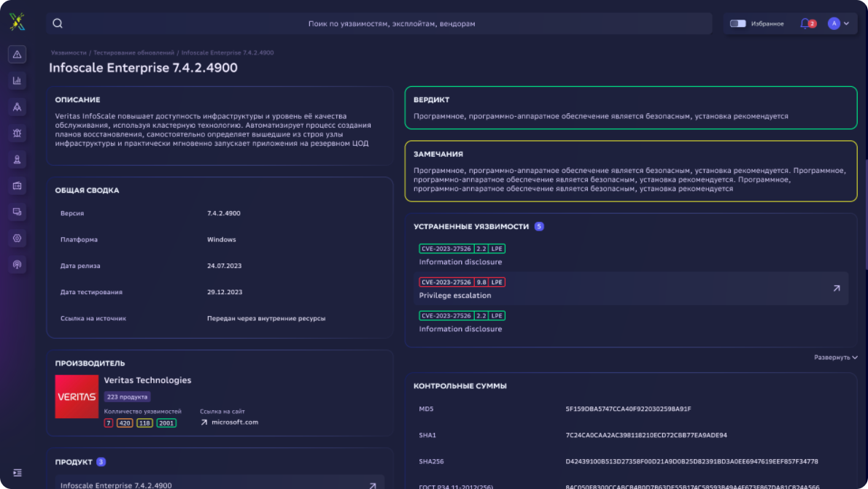This screenshot has width=868, height=489.
Task: Click the Veritas vendor logo
Action: coord(77,396)
